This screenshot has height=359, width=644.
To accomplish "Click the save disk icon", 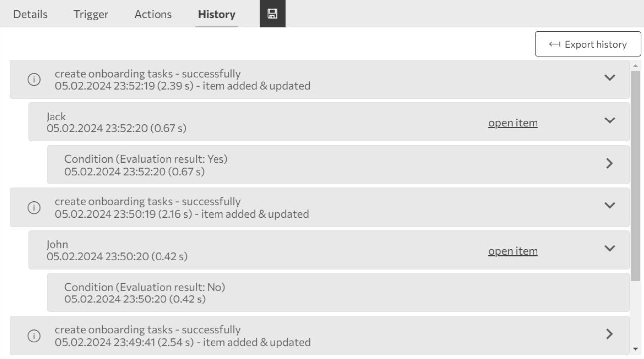I will (x=272, y=14).
